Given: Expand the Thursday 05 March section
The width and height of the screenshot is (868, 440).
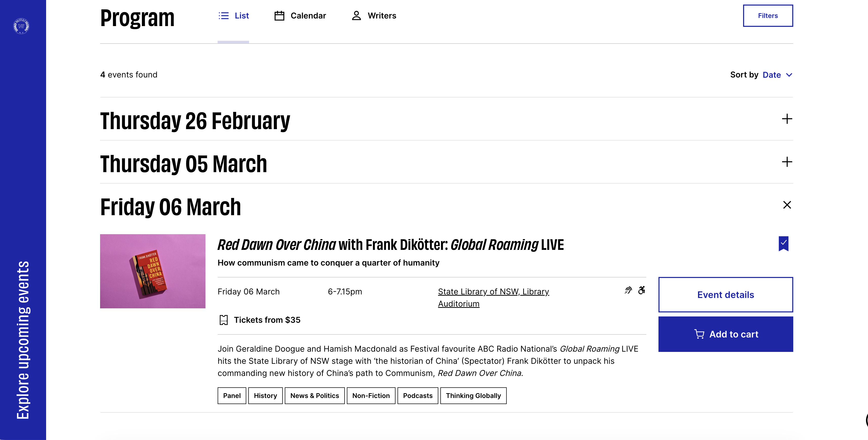Looking at the screenshot, I should click(x=787, y=162).
